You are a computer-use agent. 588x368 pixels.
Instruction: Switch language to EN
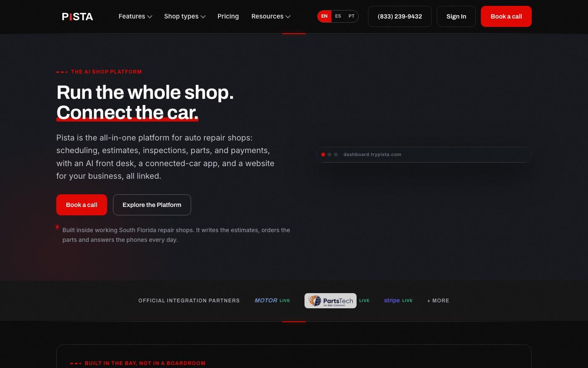click(x=324, y=16)
